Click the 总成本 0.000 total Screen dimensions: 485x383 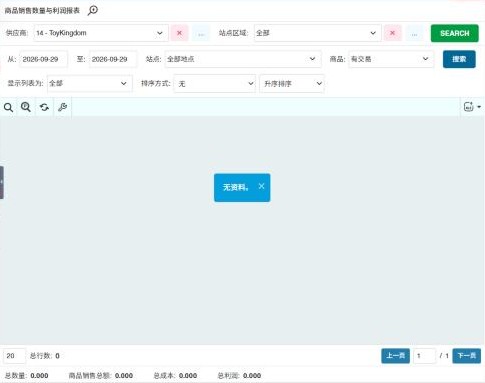(x=175, y=376)
